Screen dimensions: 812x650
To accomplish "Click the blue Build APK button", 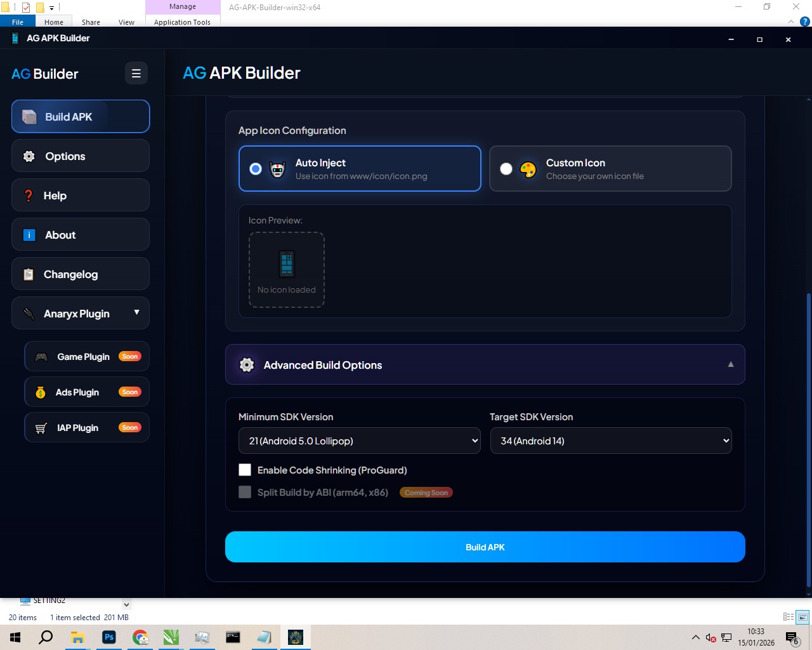I will point(485,547).
